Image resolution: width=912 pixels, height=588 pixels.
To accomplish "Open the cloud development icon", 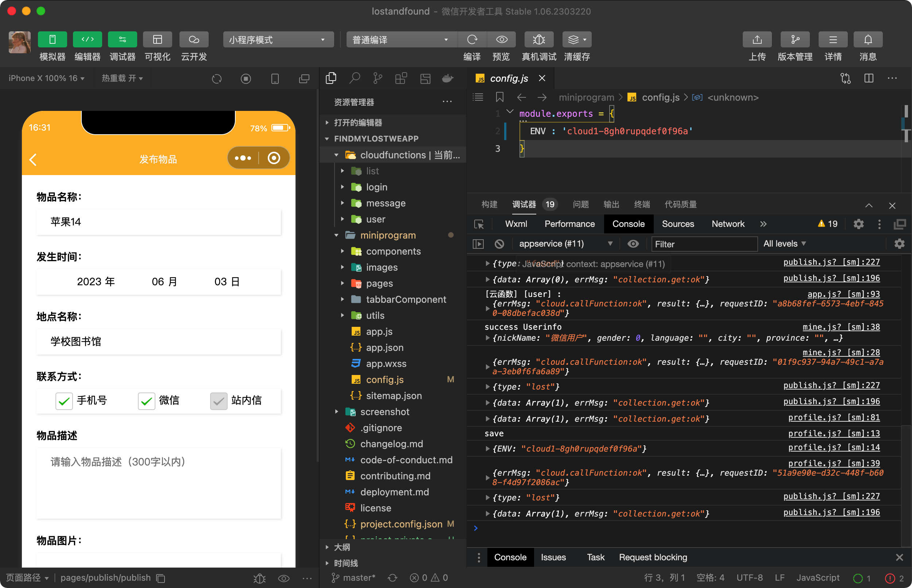I will point(194,40).
